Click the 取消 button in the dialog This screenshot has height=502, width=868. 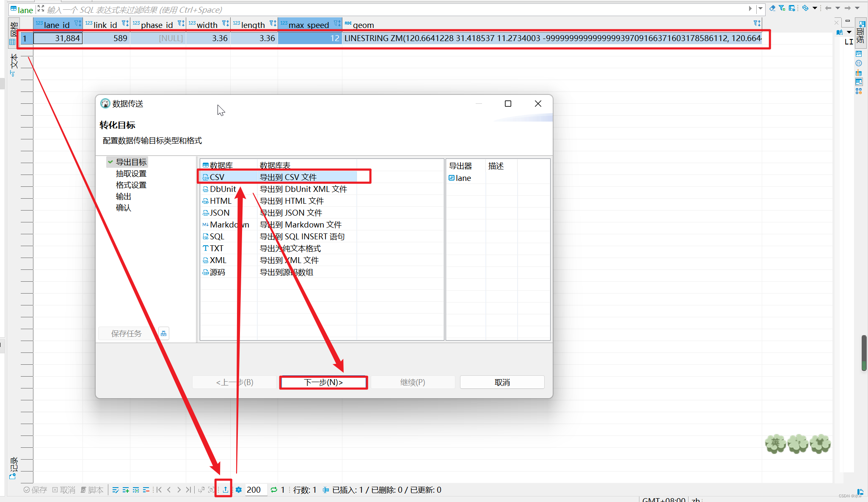pyautogui.click(x=502, y=382)
